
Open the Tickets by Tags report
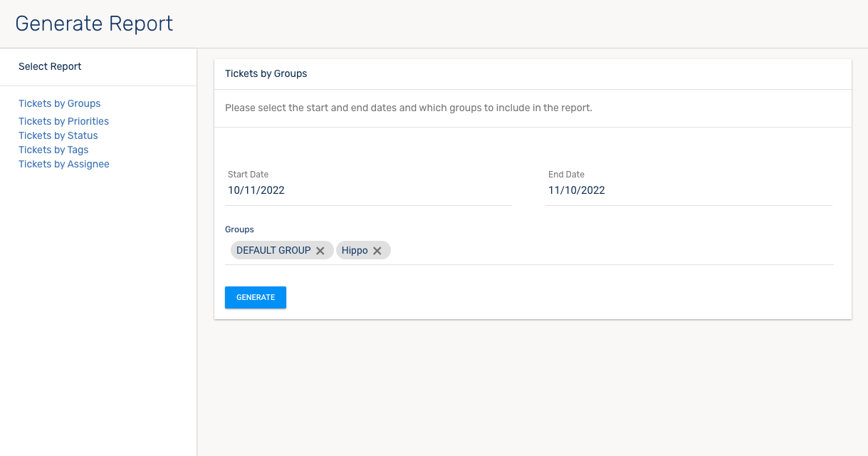pos(53,150)
